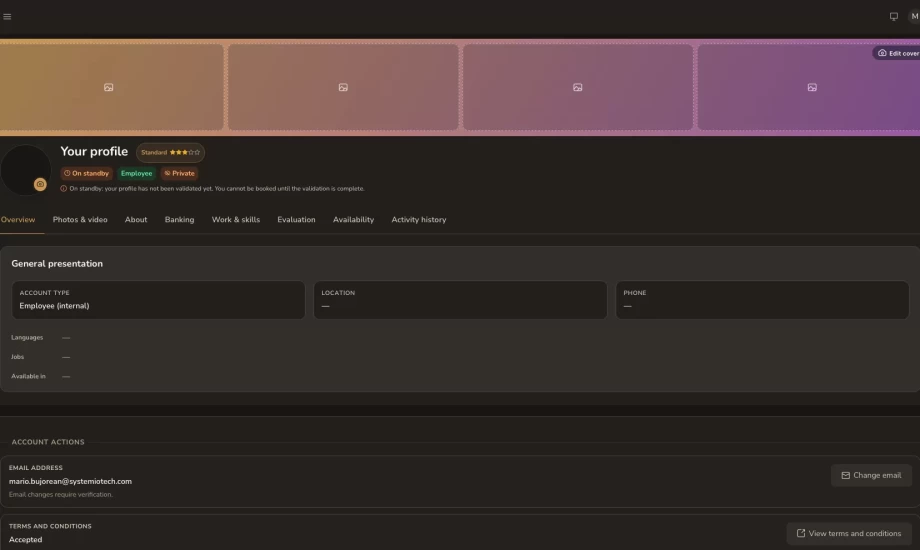
Task: Open the Photos & video tab
Action: pyautogui.click(x=80, y=220)
